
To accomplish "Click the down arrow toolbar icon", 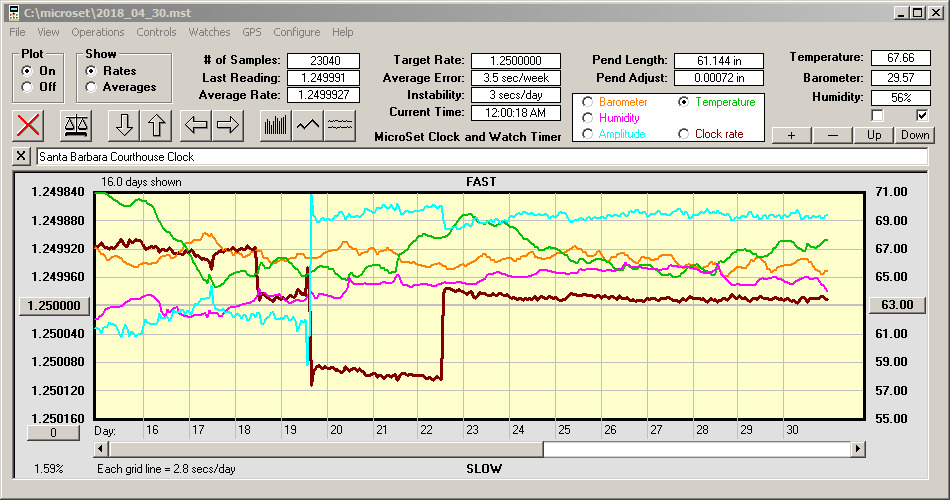I will click(124, 125).
